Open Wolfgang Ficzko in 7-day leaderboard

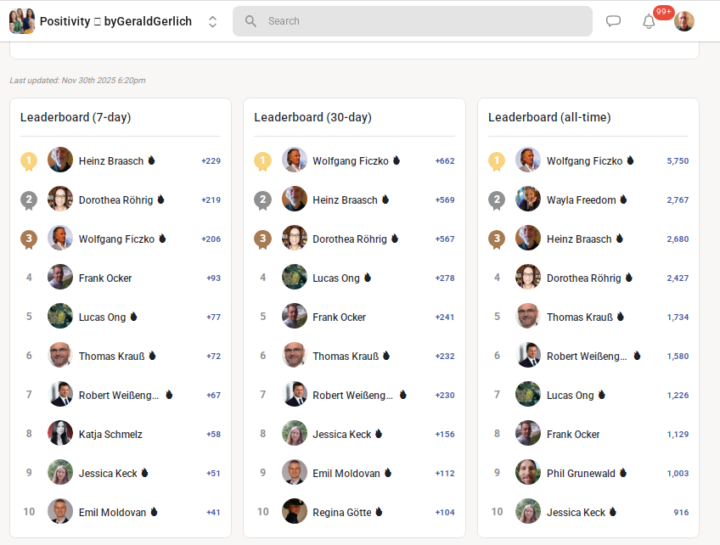tap(117, 239)
